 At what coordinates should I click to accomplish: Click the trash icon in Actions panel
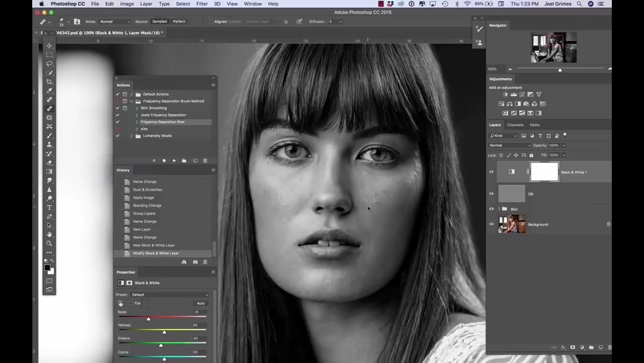[205, 161]
